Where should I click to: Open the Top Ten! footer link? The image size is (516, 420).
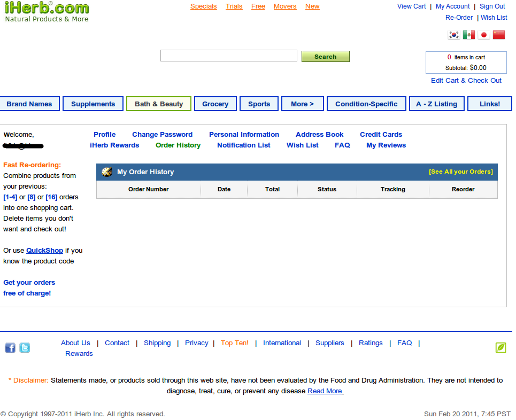point(234,343)
